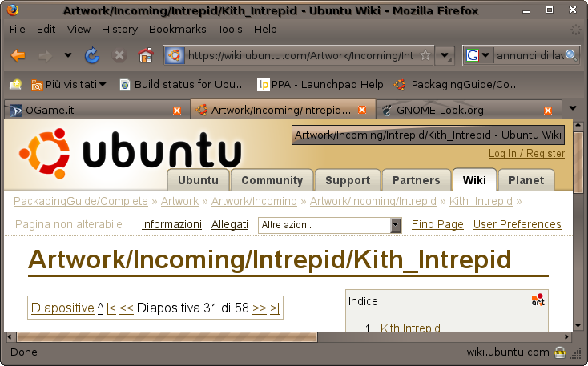Click the horizontal scrollbar thumb
Image resolution: width=588 pixels, height=366 pixels.
point(167,336)
